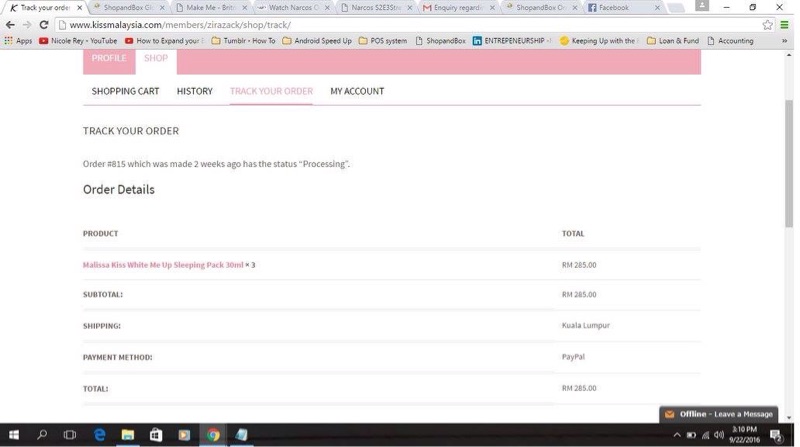Expand the bookmarks bar overflow chevron
This screenshot has height=447, width=800.
pos(784,41)
